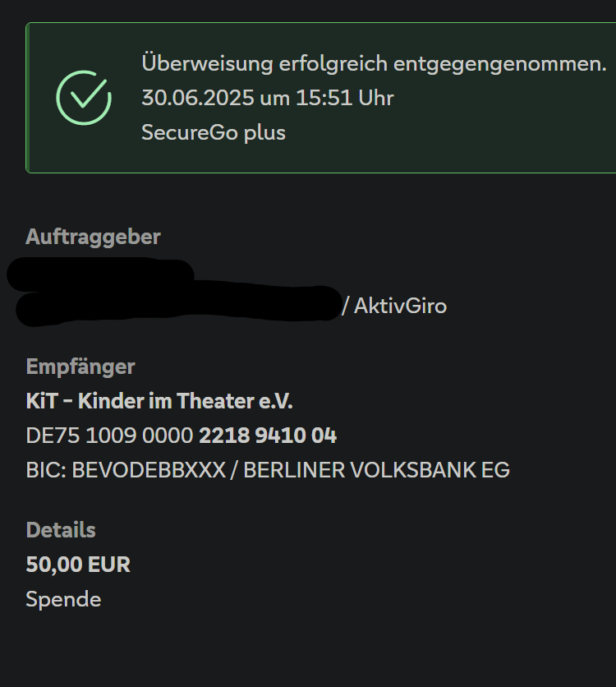Image resolution: width=616 pixels, height=687 pixels.
Task: Click the Details heading
Action: tap(61, 530)
